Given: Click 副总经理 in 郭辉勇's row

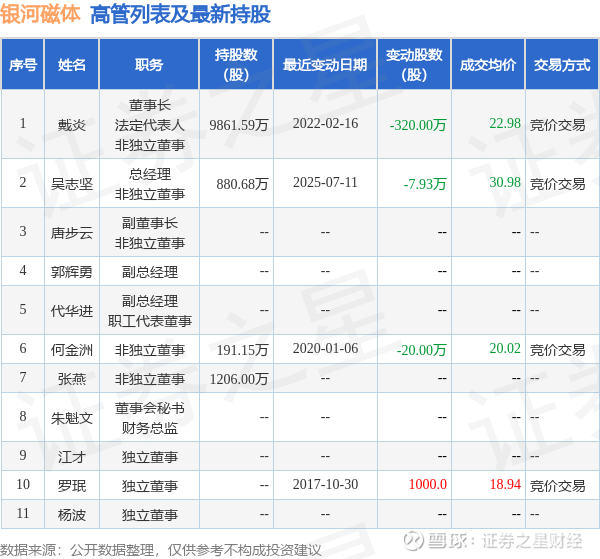Looking at the screenshot, I should pos(150,272).
